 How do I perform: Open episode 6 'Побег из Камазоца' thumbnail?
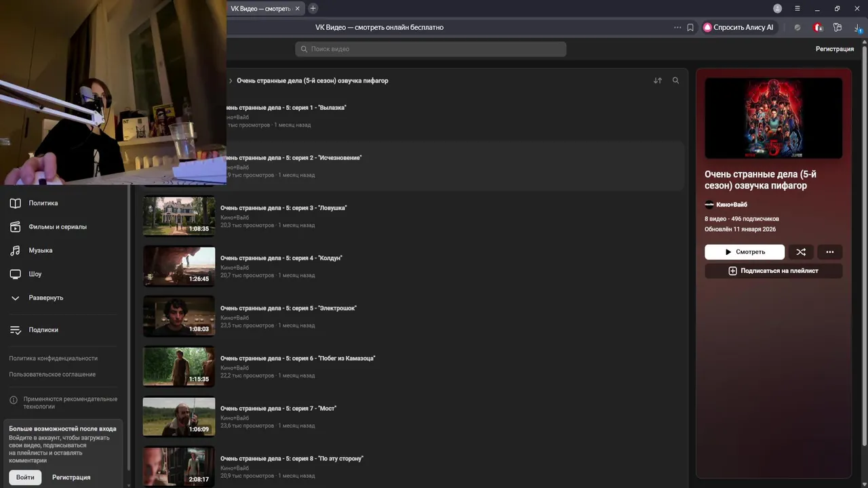tap(179, 366)
